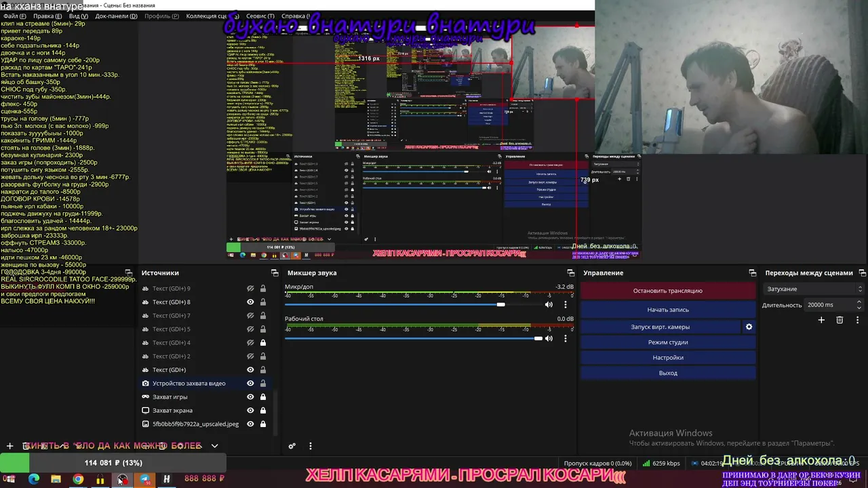
Task: Undock the Управление panel
Action: 753,272
